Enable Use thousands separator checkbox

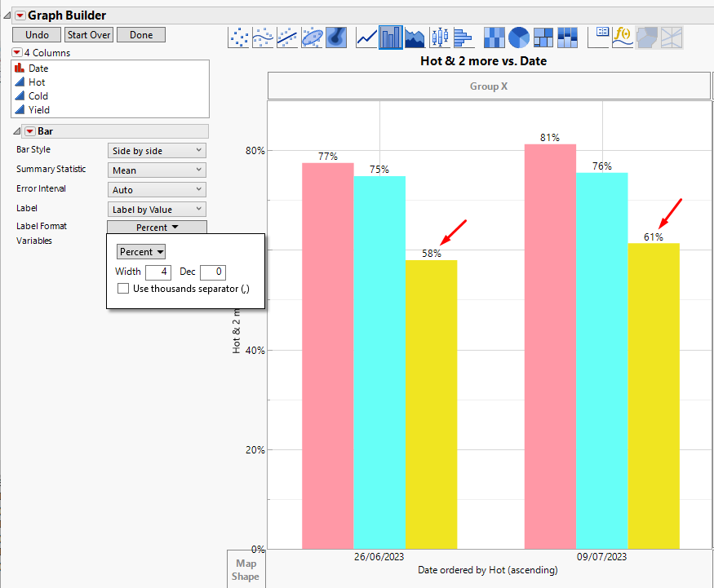(123, 289)
